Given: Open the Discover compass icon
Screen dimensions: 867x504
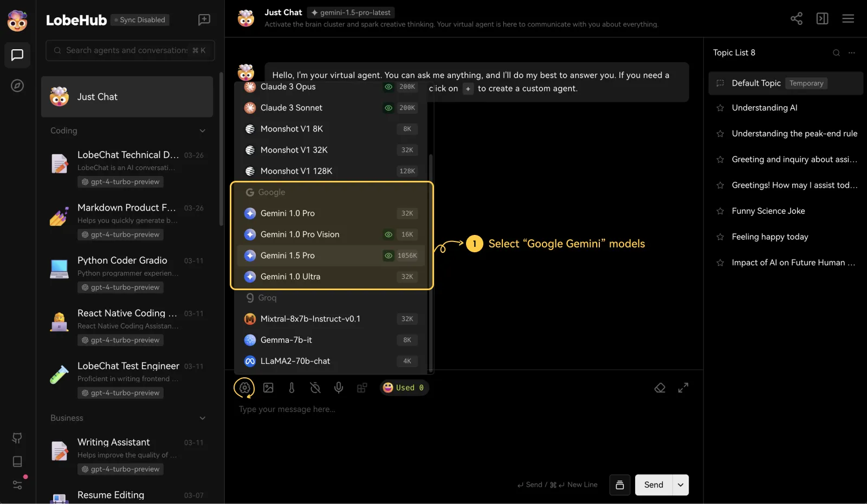Looking at the screenshot, I should 17,86.
